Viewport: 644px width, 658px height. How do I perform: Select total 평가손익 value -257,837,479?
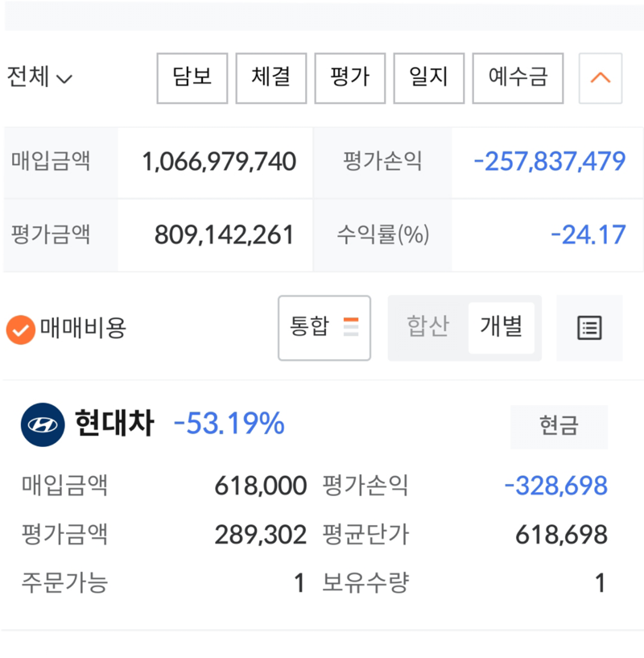[550, 162]
